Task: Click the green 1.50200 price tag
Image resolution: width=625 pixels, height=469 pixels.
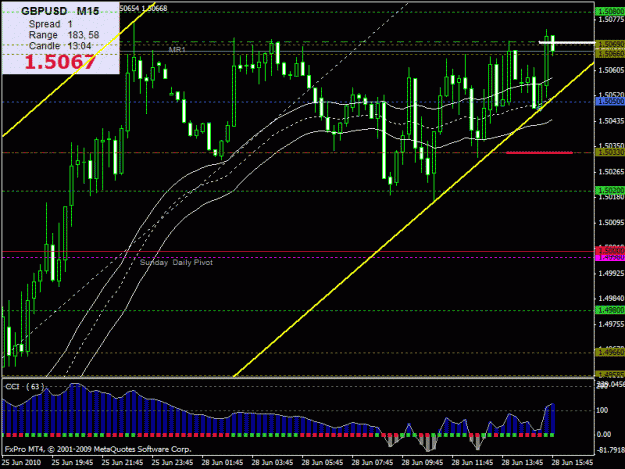Action: pyautogui.click(x=610, y=191)
